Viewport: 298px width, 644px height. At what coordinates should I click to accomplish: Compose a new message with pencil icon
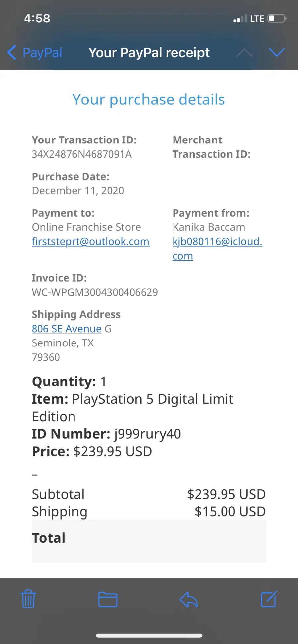coord(269,599)
